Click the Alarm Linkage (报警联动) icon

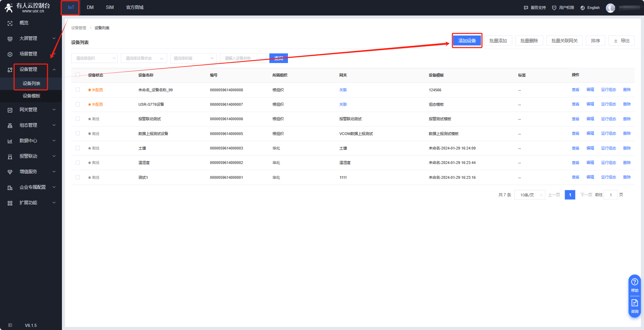pos(10,156)
